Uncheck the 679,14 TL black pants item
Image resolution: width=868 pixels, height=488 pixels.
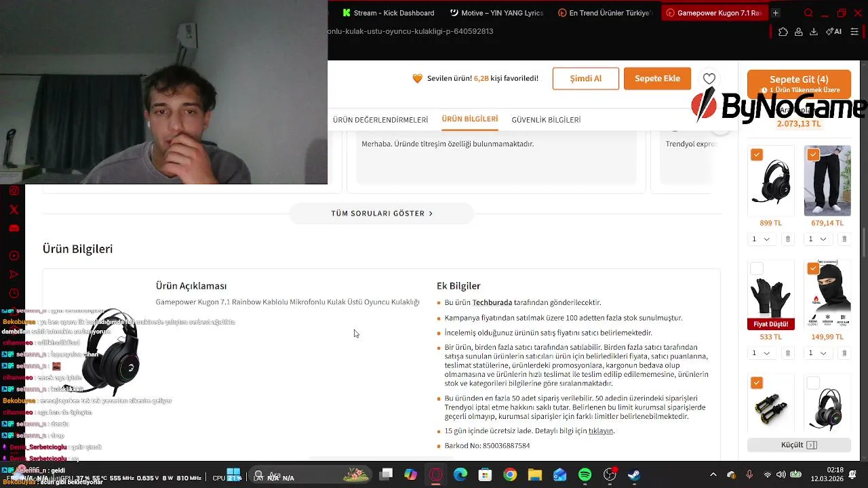pyautogui.click(x=813, y=155)
